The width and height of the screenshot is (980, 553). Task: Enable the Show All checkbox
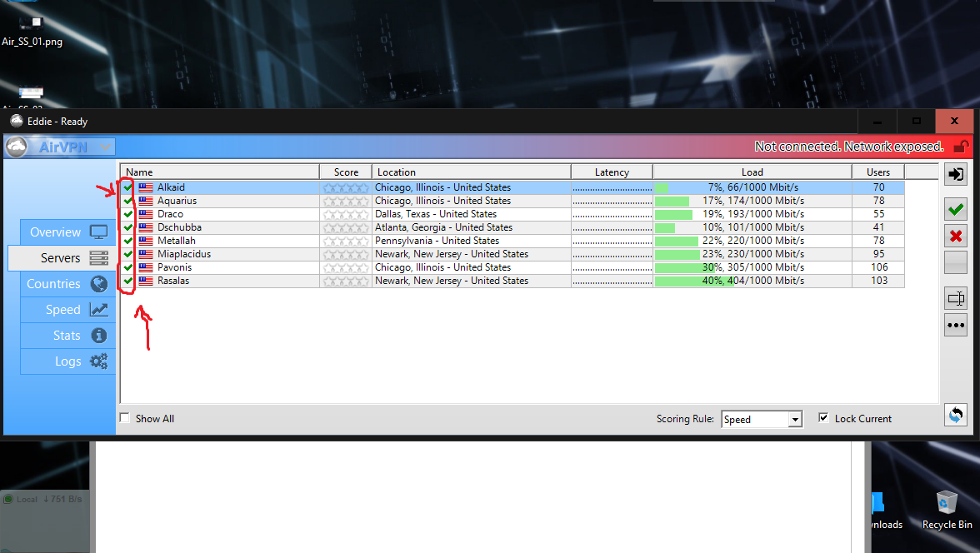(125, 418)
